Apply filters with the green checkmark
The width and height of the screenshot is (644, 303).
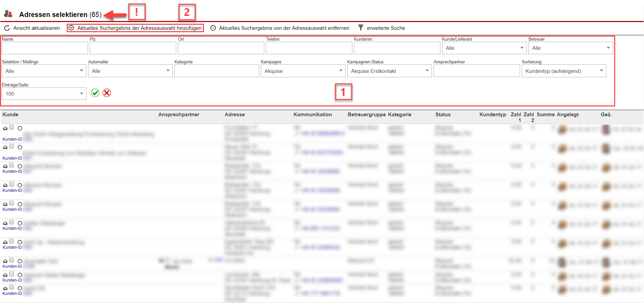(95, 93)
